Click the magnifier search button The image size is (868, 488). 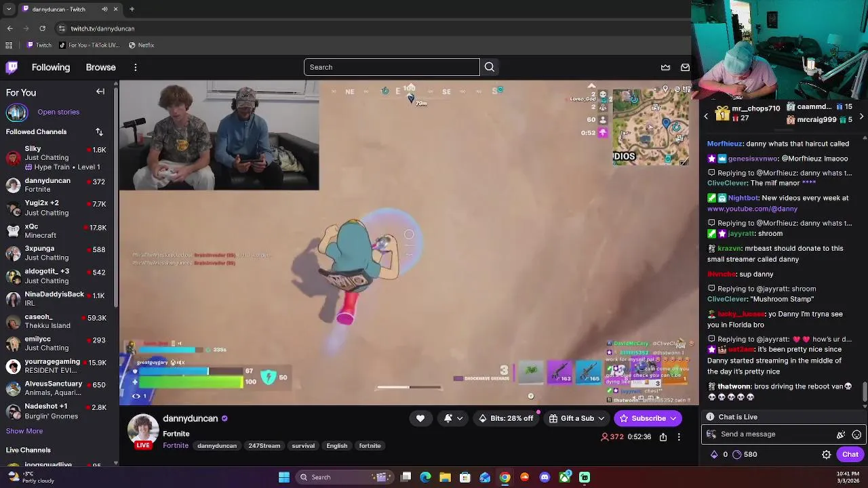(490, 67)
